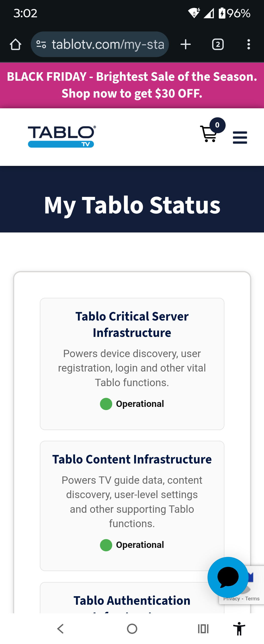Expand the hamburger navigation menu
The height and width of the screenshot is (644, 264).
[x=240, y=138]
